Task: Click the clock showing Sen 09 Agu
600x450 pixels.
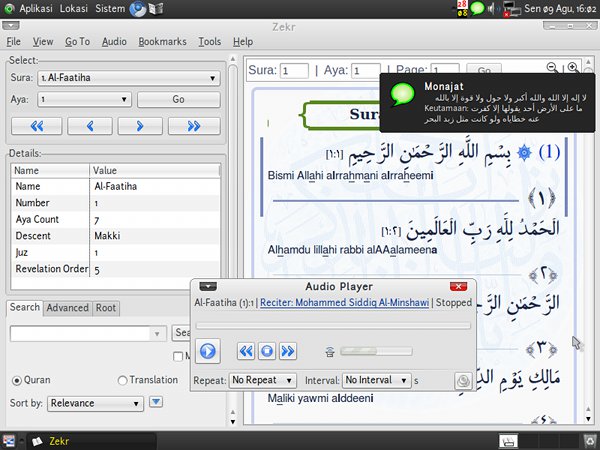Action: [560, 8]
